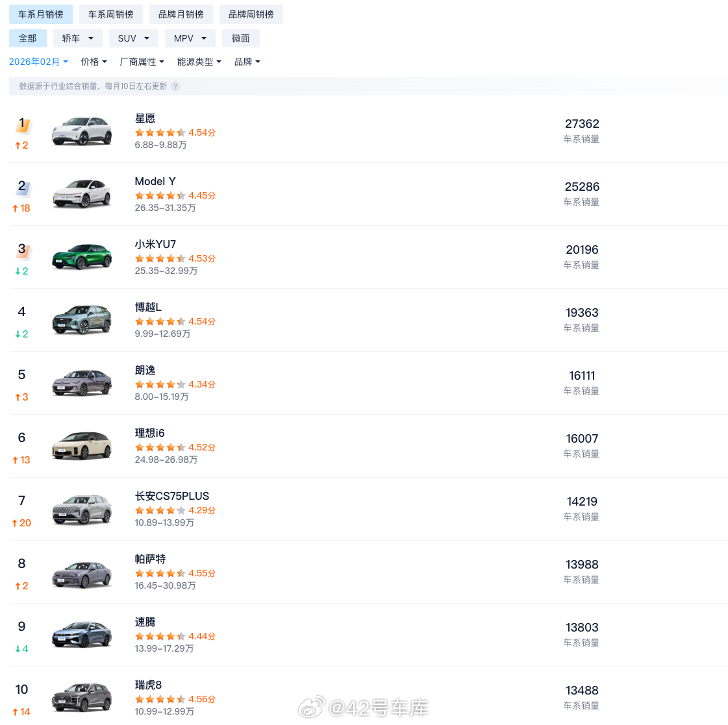Click the 小米YU7 car image

coord(82,257)
